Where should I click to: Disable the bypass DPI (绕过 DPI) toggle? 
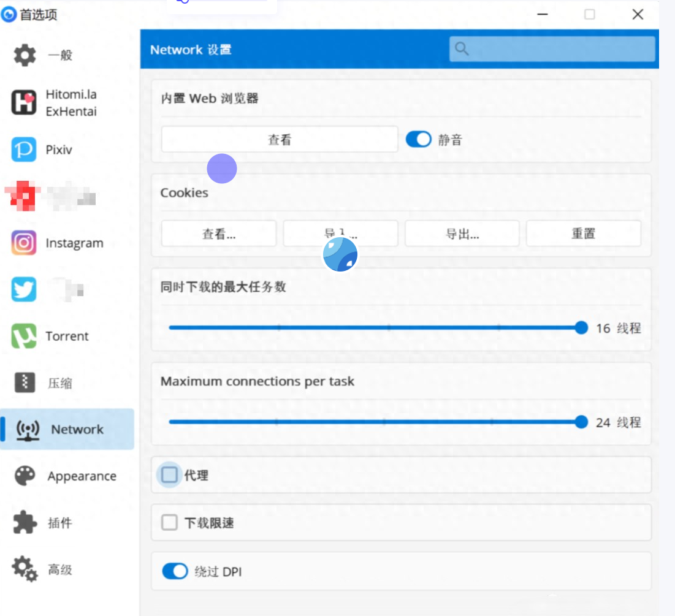[x=175, y=571]
